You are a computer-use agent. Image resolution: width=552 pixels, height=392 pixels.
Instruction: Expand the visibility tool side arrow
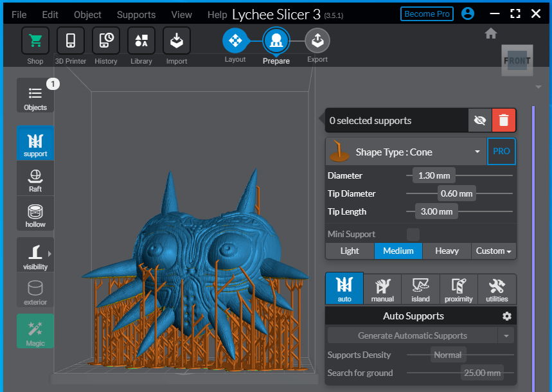pyautogui.click(x=49, y=254)
